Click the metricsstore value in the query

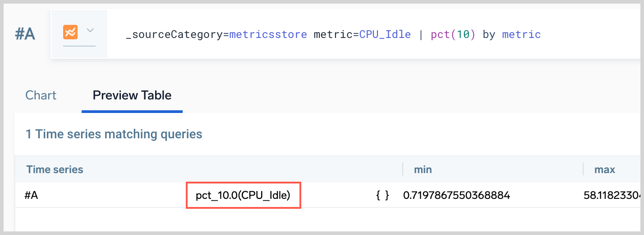(268, 34)
